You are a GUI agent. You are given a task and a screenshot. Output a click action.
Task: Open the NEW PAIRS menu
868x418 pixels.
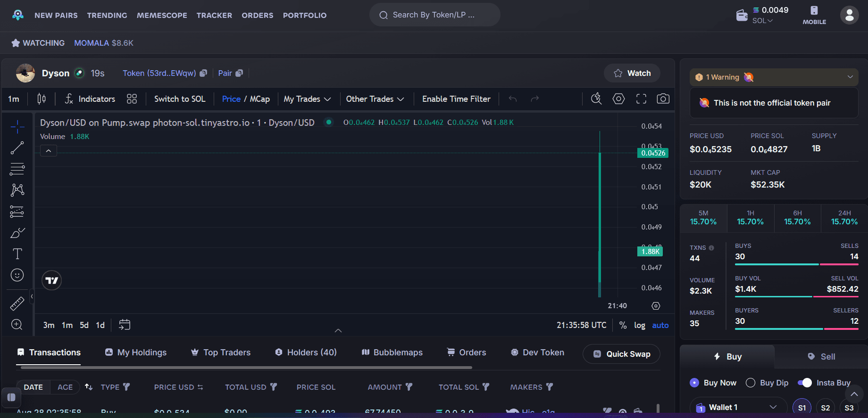click(56, 16)
